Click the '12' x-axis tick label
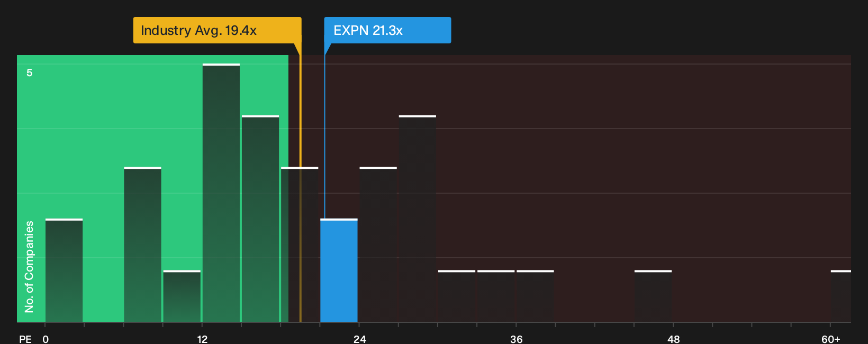The height and width of the screenshot is (344, 868). click(x=202, y=339)
